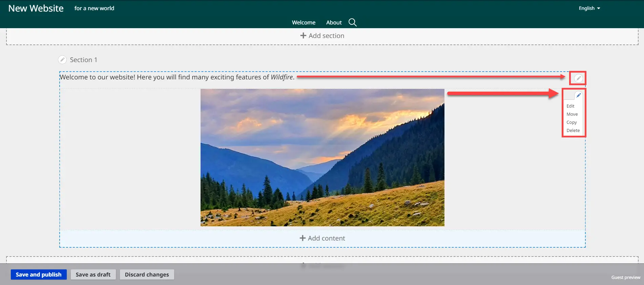Click the pencil icon beside Section 1
644x285 pixels.
tap(62, 60)
